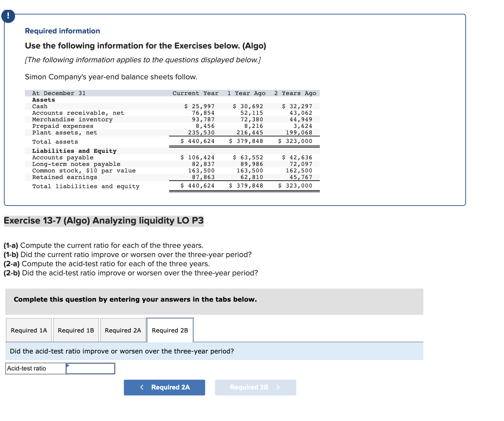Click the blue exclamation alert icon
Screen dimensions: 504x421
click(x=8, y=16)
